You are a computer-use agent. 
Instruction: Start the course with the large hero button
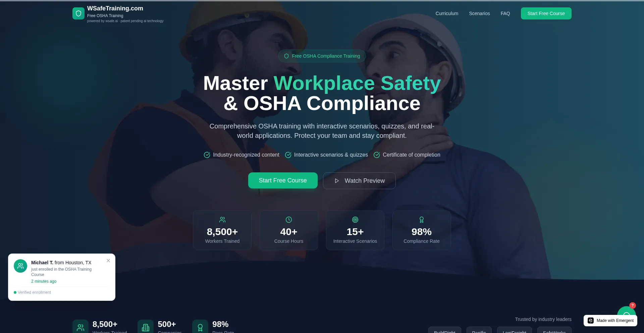tap(283, 180)
